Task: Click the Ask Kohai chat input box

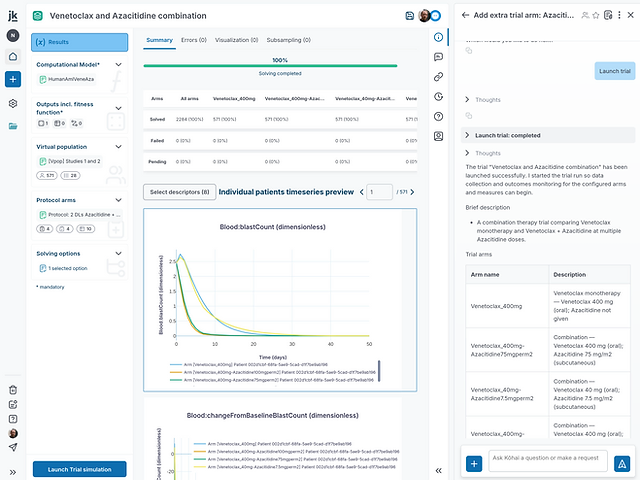Action: tap(548, 461)
